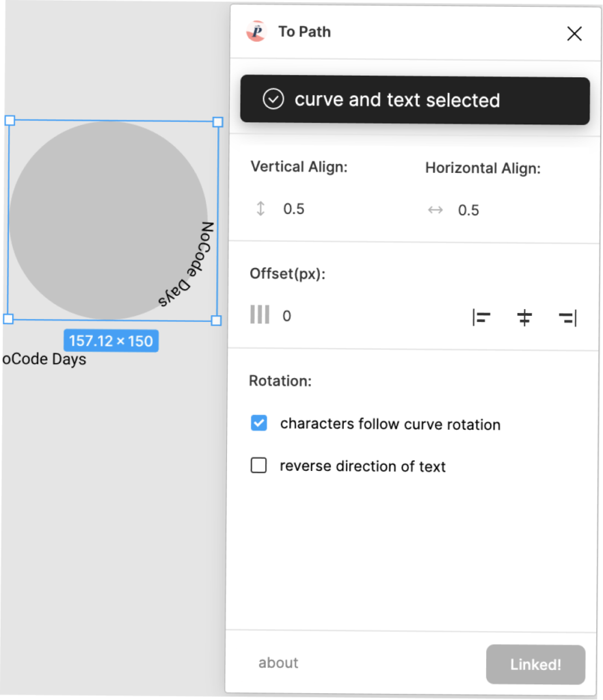Click the top-right selection handle
This screenshot has height=700, width=603.
click(218, 122)
